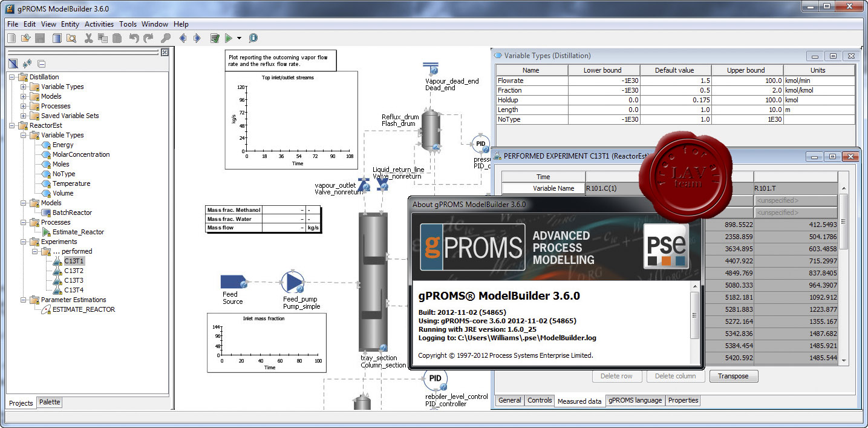Image resolution: width=868 pixels, height=428 pixels.
Task: Click the New entity toolbar icon
Action: point(57,38)
